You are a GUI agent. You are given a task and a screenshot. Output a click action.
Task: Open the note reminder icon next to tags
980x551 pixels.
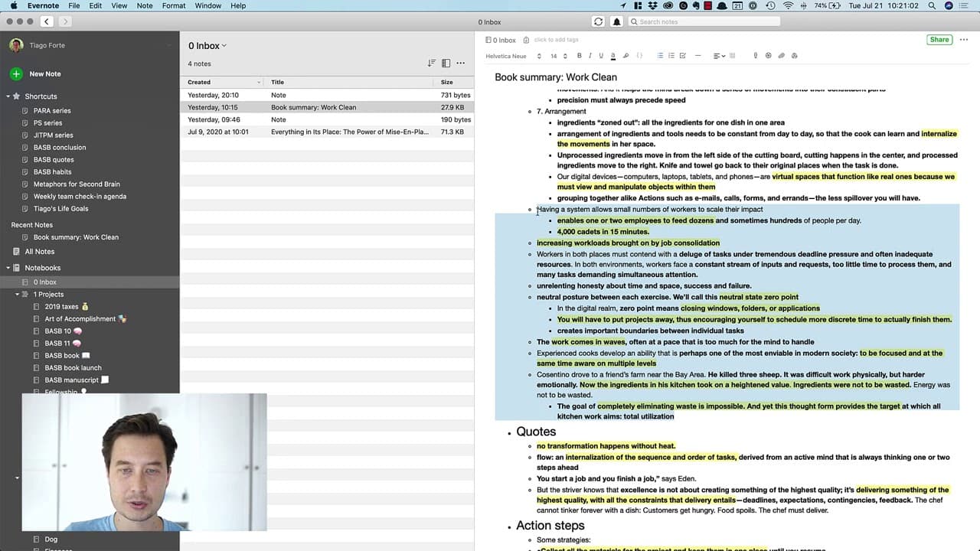pos(528,40)
